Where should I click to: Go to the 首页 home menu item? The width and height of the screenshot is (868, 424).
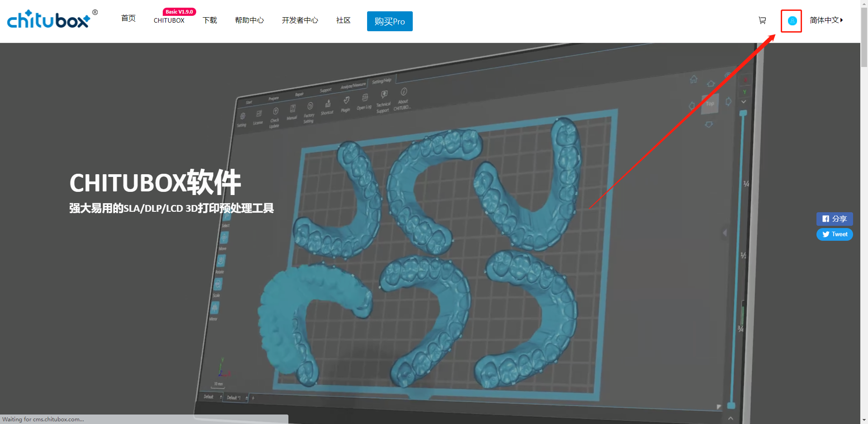pyautogui.click(x=128, y=18)
